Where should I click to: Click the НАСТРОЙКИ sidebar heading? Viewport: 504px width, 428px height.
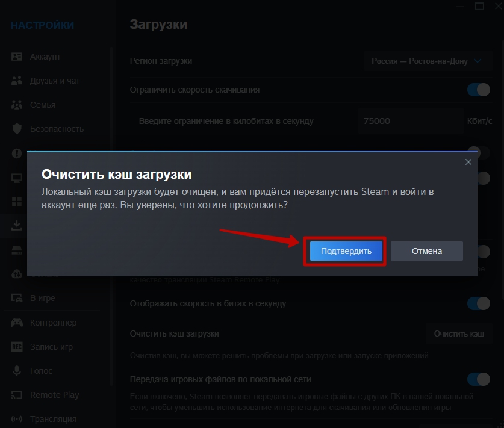(42, 25)
